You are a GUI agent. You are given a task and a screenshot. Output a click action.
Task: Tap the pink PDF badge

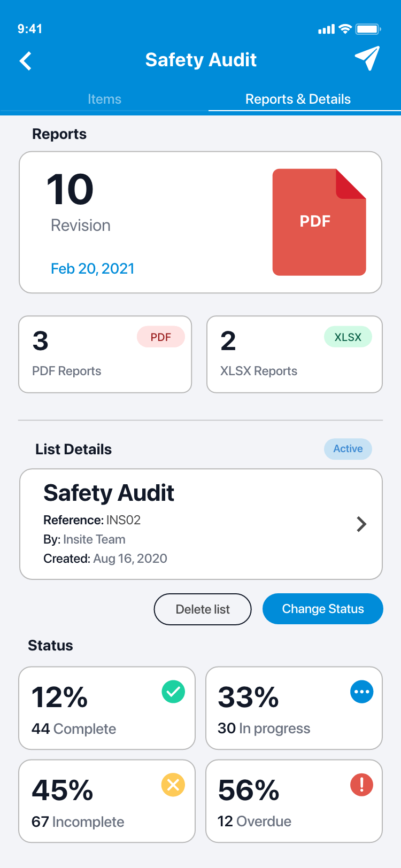point(161,337)
